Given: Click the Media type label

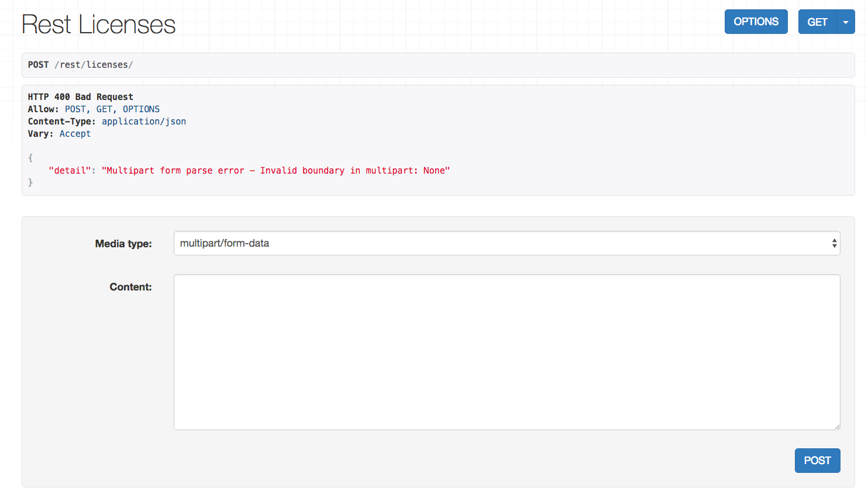Looking at the screenshot, I should point(123,244).
